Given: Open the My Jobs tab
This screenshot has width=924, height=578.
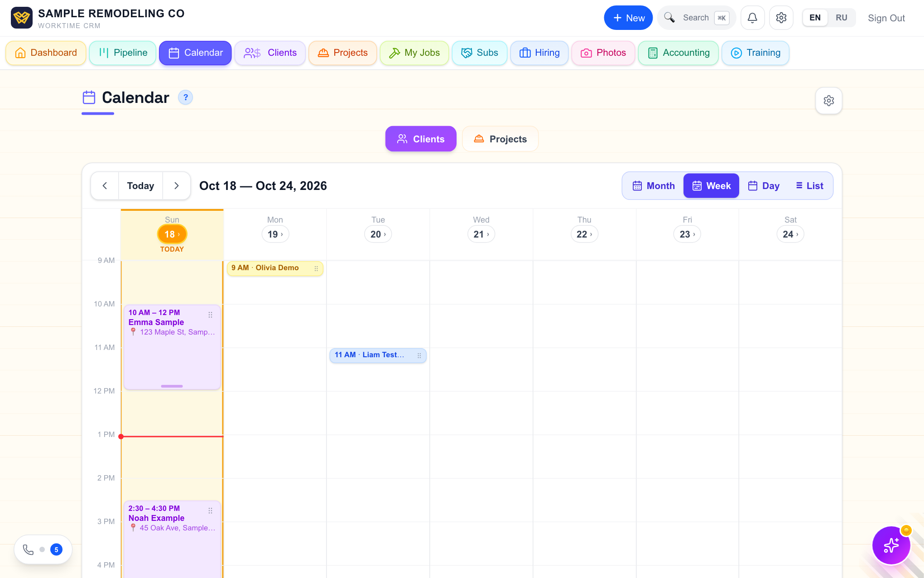Looking at the screenshot, I should 414,53.
